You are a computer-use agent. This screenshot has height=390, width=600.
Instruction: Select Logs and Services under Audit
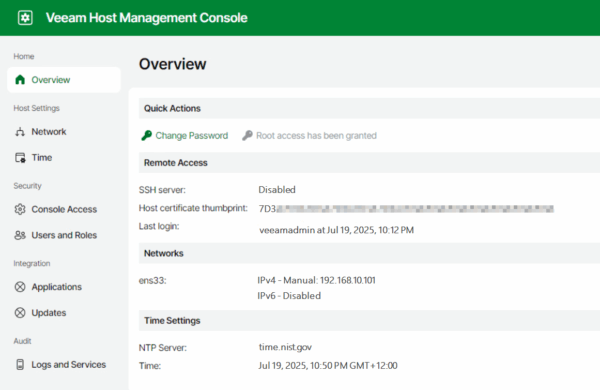pyautogui.click(x=68, y=364)
